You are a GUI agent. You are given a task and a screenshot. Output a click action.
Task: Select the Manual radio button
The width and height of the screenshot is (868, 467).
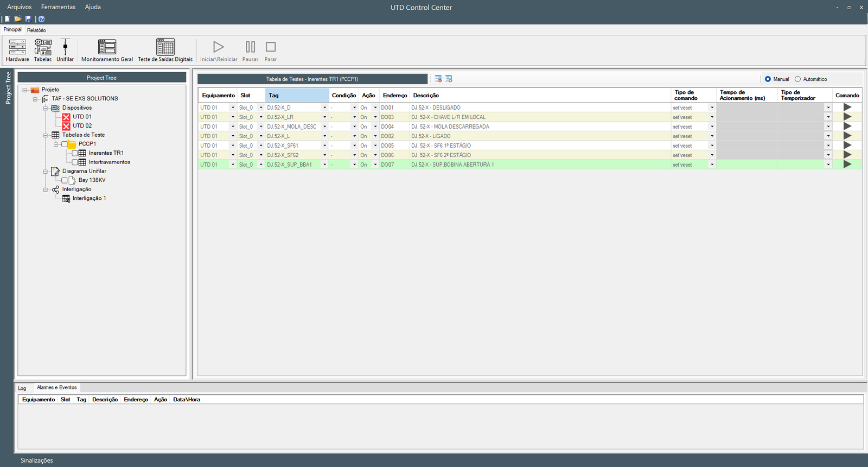point(768,79)
